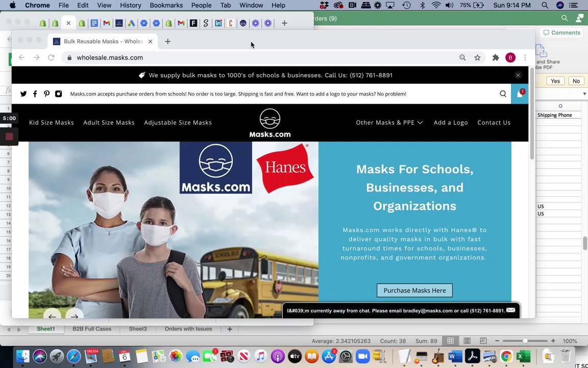Go to Adult Size Masks page

click(109, 123)
